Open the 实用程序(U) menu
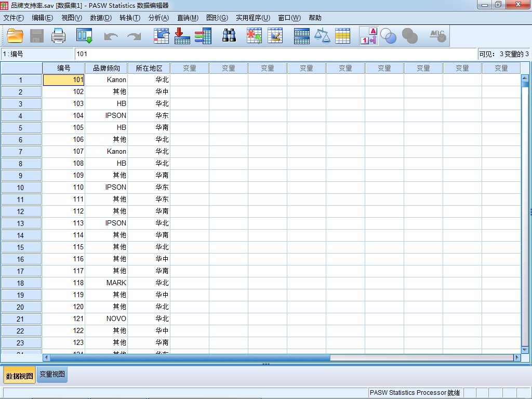532x399 pixels. pos(253,18)
